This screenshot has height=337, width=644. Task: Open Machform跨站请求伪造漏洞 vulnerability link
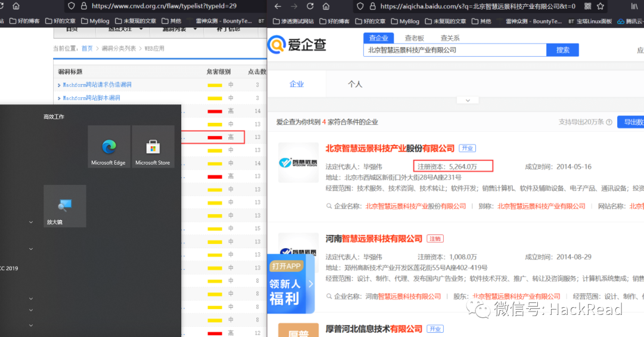pyautogui.click(x=97, y=85)
